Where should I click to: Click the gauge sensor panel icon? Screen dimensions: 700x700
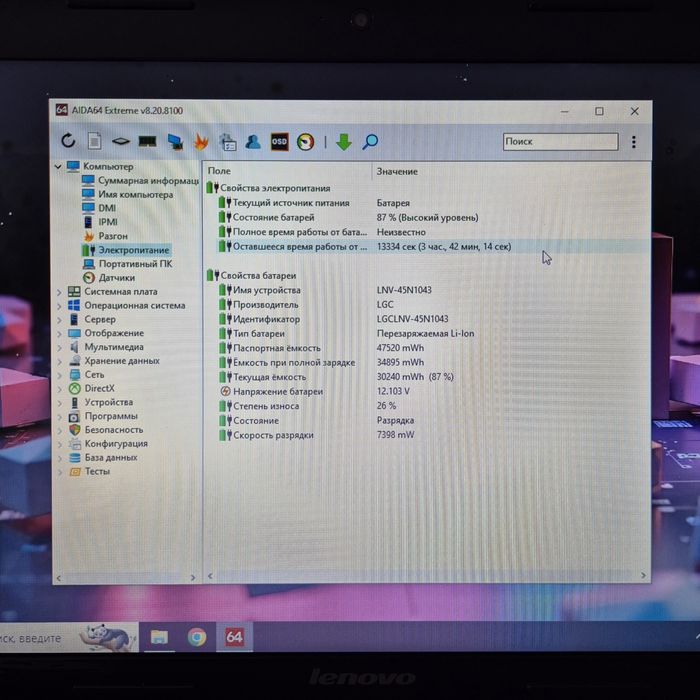(x=306, y=142)
